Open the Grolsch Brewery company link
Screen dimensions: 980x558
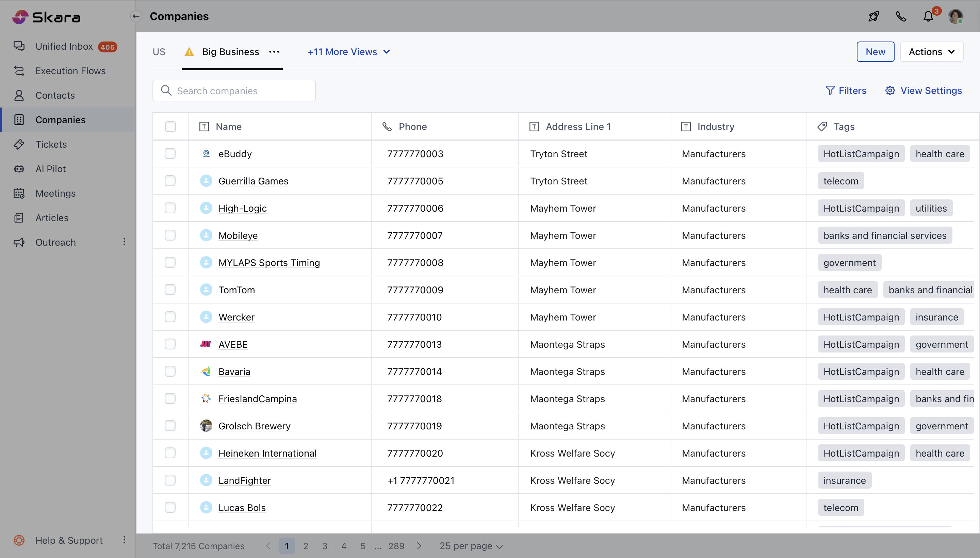(x=254, y=426)
